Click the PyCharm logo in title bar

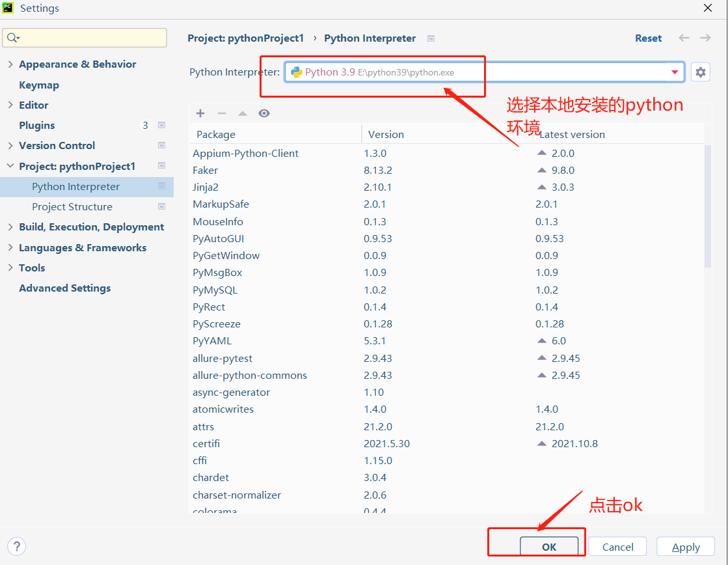pyautogui.click(x=8, y=8)
